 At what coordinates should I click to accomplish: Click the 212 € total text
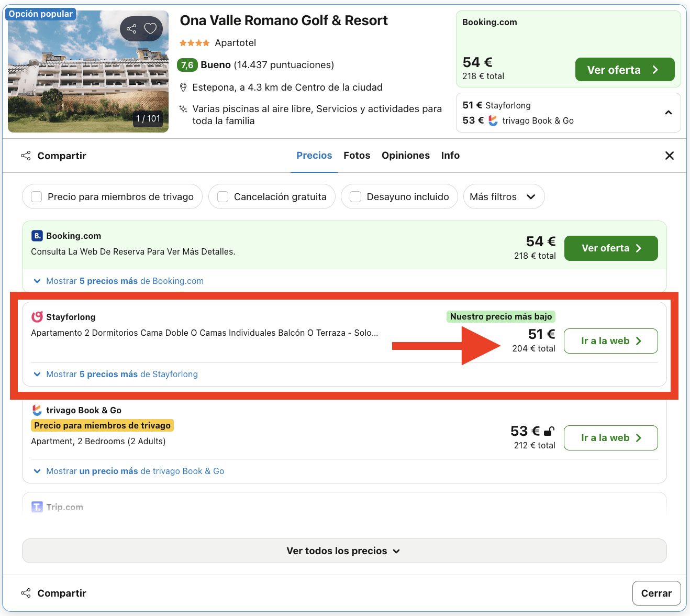(x=535, y=445)
